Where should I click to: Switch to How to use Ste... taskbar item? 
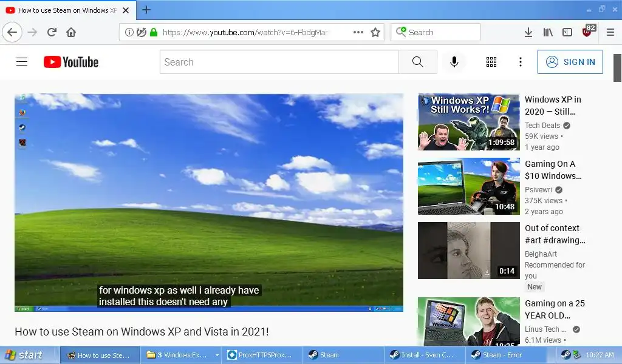click(100, 355)
